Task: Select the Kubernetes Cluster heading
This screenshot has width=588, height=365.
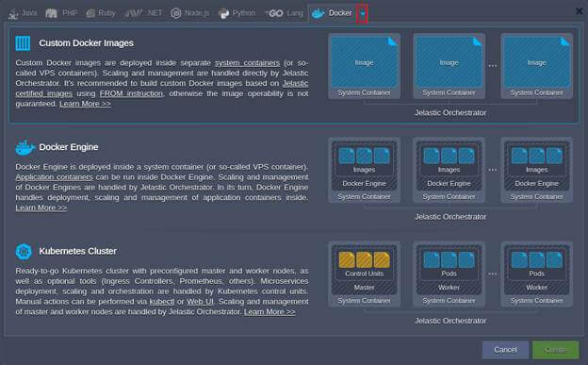Action: pos(77,251)
